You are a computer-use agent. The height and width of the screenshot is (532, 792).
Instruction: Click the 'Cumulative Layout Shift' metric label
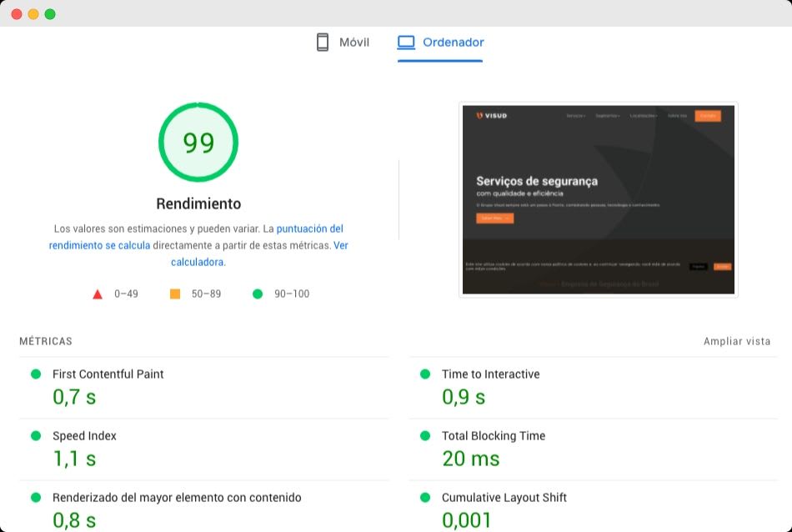point(504,498)
